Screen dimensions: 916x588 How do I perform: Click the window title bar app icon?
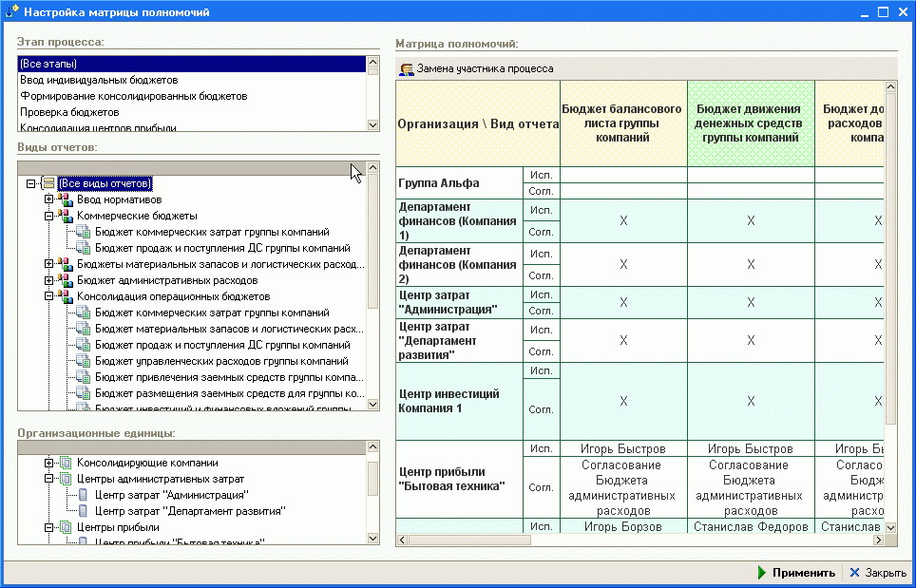tap(11, 11)
